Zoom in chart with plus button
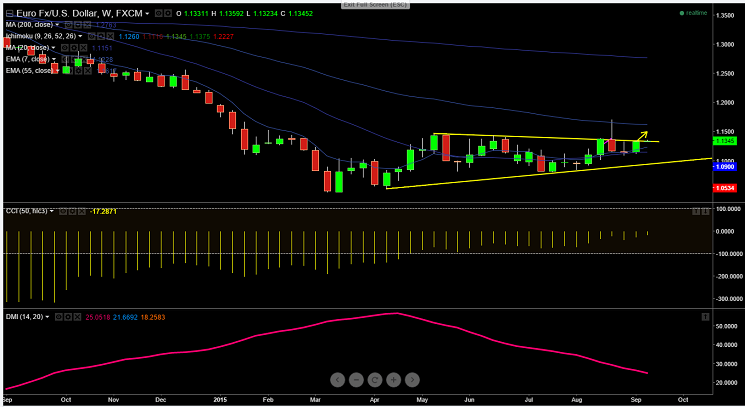The width and height of the screenshot is (745, 407). pyautogui.click(x=393, y=379)
